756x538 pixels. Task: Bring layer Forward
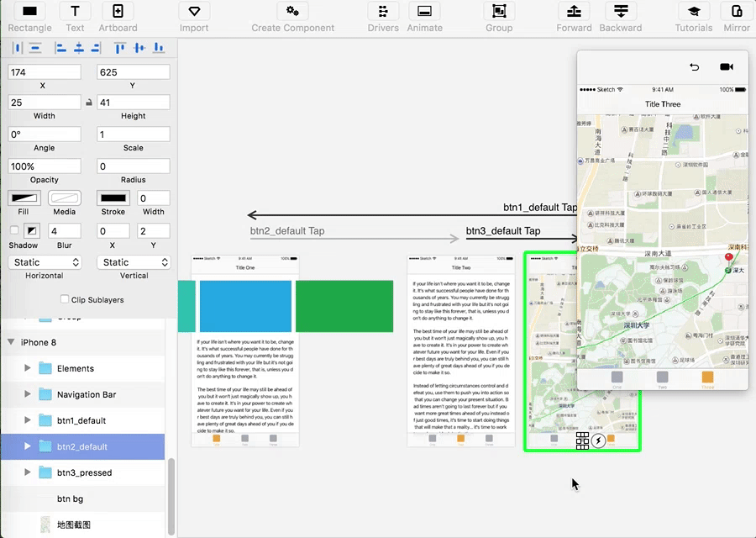point(574,12)
